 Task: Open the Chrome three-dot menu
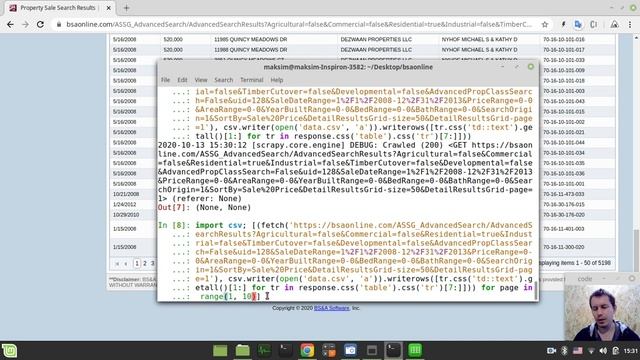[x=630, y=24]
